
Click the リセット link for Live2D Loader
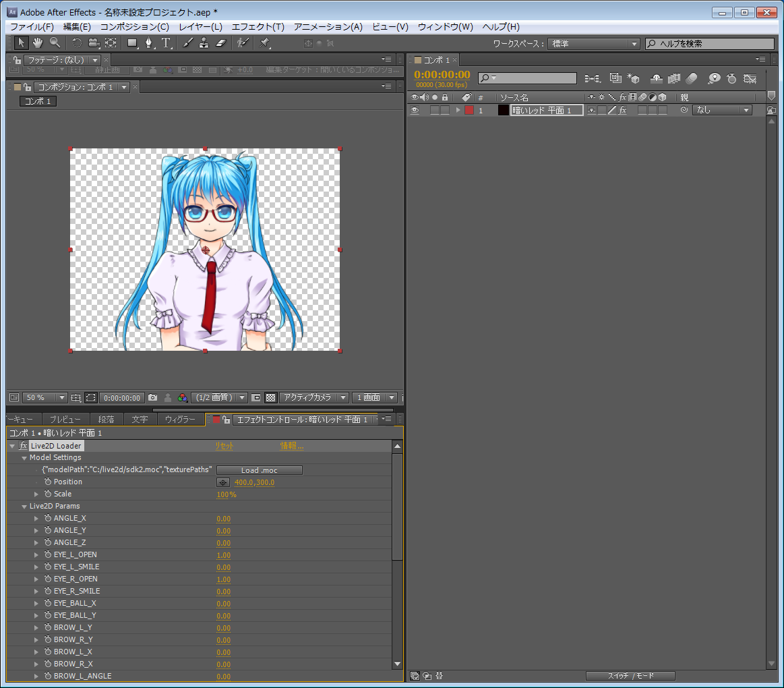click(x=224, y=445)
